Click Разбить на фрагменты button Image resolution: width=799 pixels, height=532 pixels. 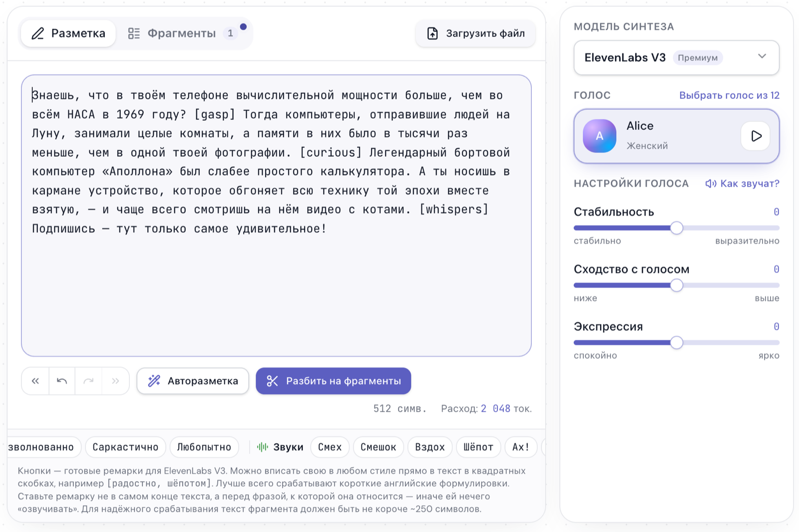tap(333, 381)
